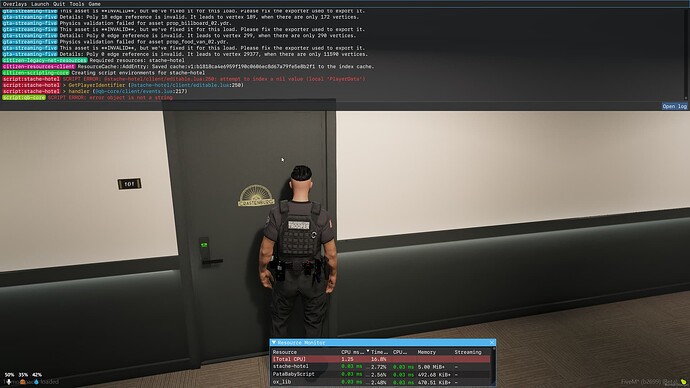This screenshot has width=690, height=388.
Task: Open the Game menu
Action: tap(95, 4)
